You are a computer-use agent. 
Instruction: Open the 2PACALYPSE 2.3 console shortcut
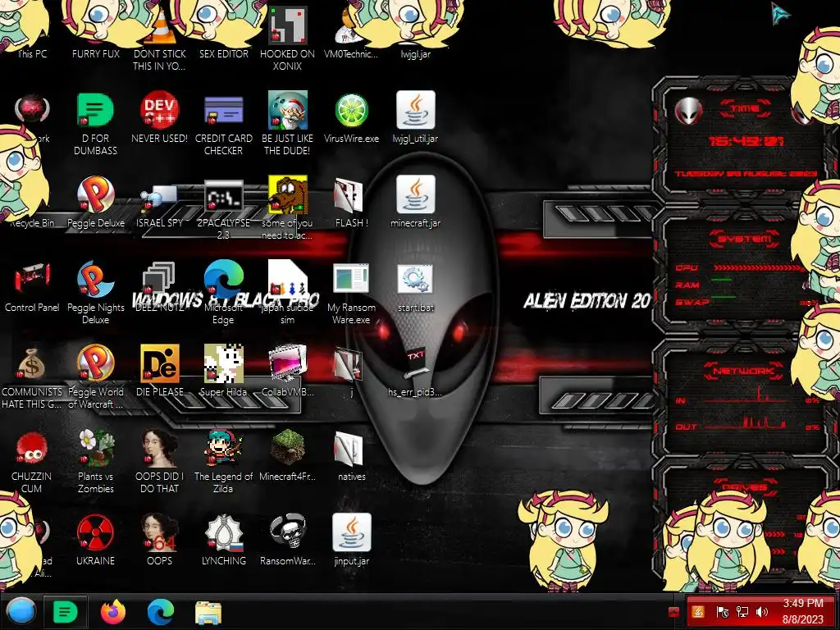(x=223, y=194)
